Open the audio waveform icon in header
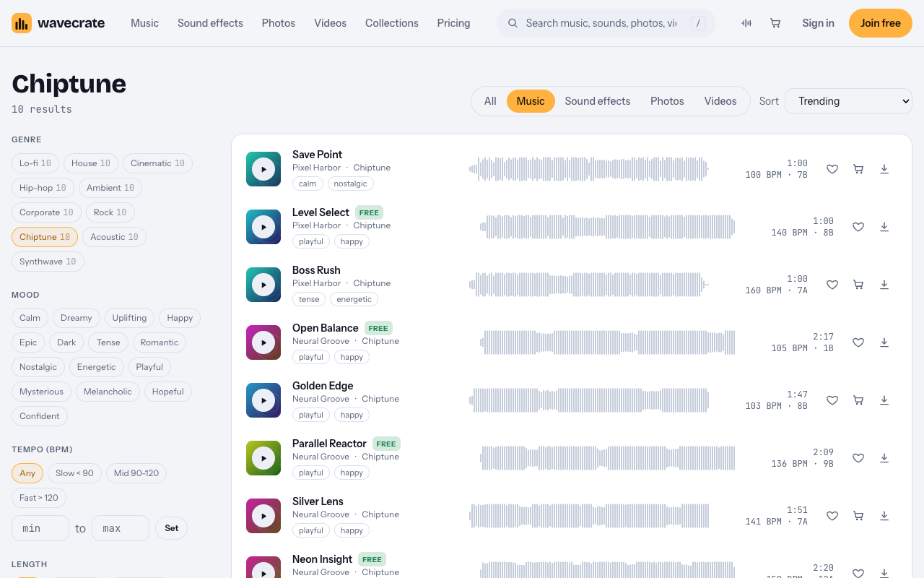 click(x=746, y=23)
